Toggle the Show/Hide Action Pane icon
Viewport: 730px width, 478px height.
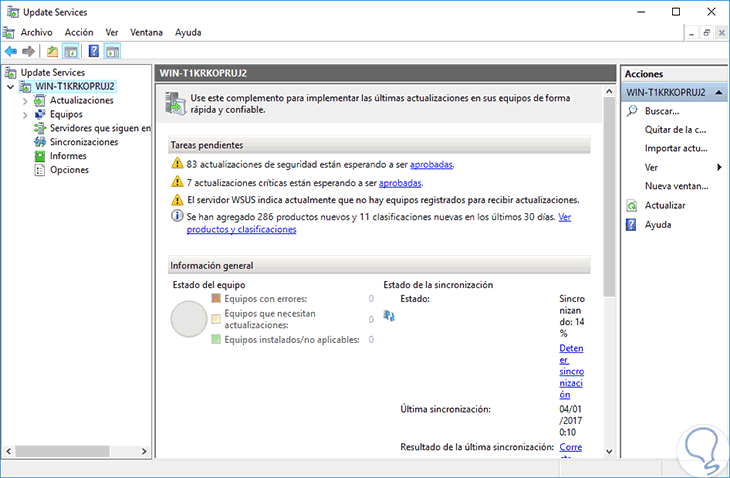pos(112,51)
